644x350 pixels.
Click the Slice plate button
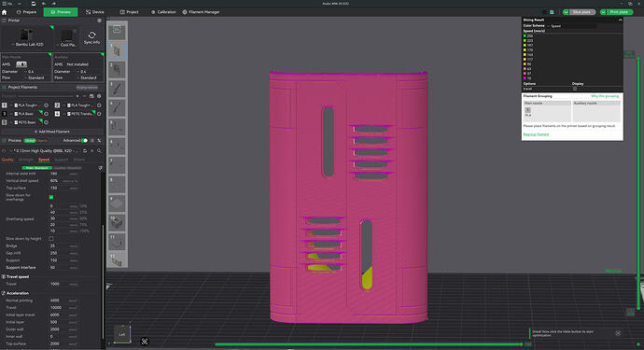(581, 12)
